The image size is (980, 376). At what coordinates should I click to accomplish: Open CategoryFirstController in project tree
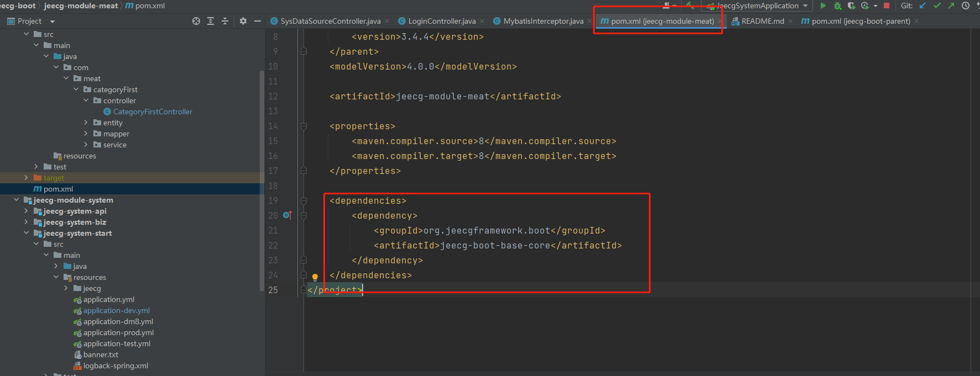point(153,112)
